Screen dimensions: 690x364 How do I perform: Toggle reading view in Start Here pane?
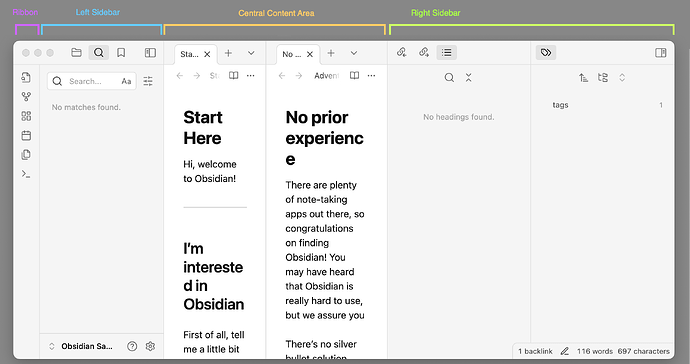(234, 76)
